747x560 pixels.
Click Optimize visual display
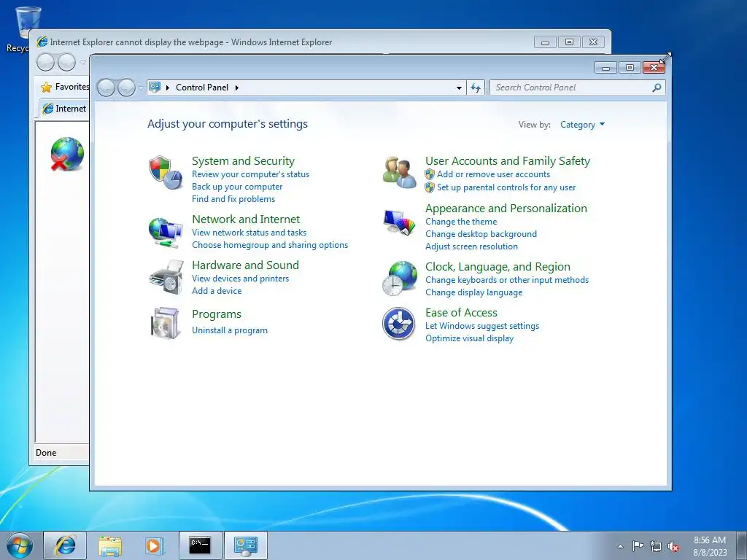(469, 338)
